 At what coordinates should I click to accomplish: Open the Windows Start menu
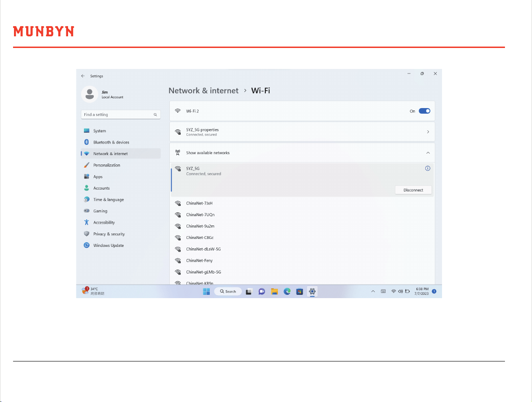click(206, 292)
